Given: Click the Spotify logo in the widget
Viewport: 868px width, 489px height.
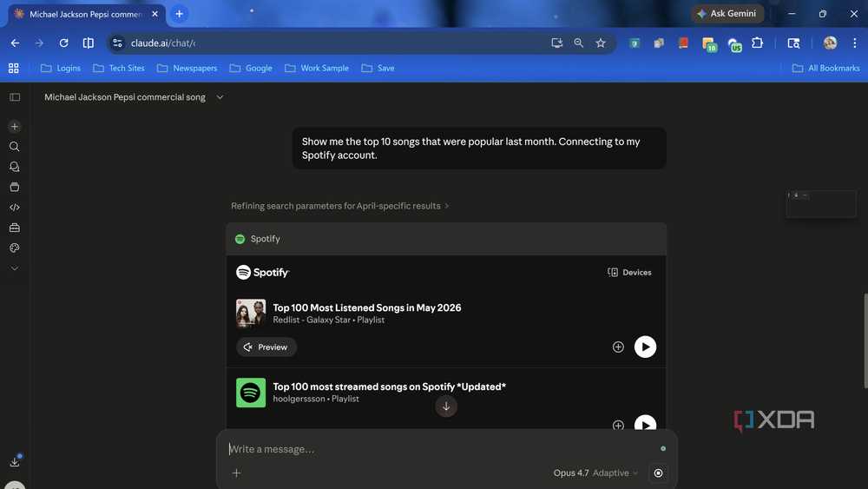Looking at the screenshot, I should coord(262,273).
